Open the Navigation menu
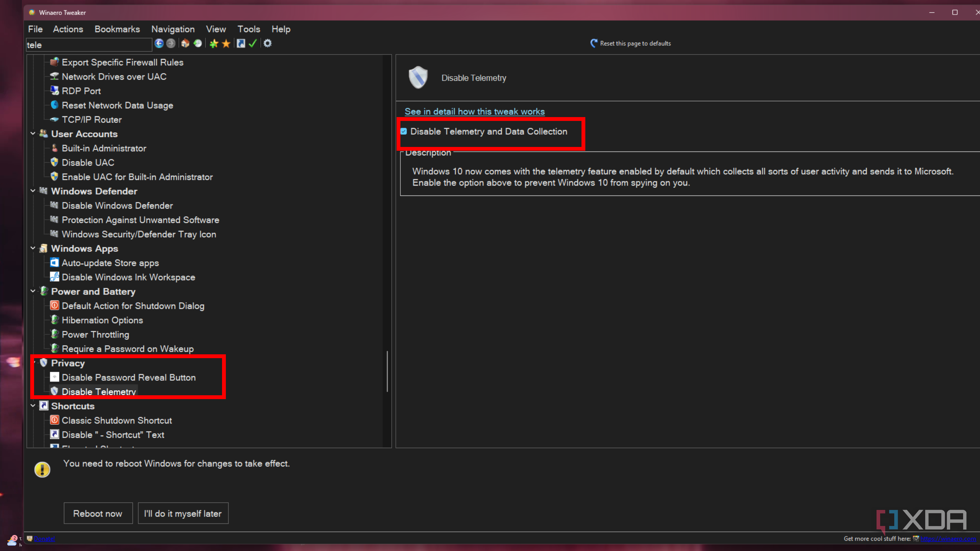980x551 pixels. (x=173, y=29)
